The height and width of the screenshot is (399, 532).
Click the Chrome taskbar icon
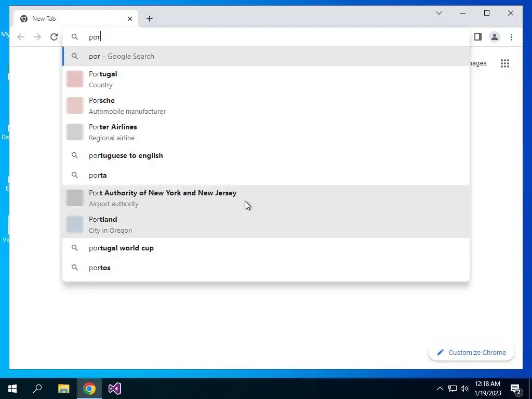pyautogui.click(x=89, y=389)
